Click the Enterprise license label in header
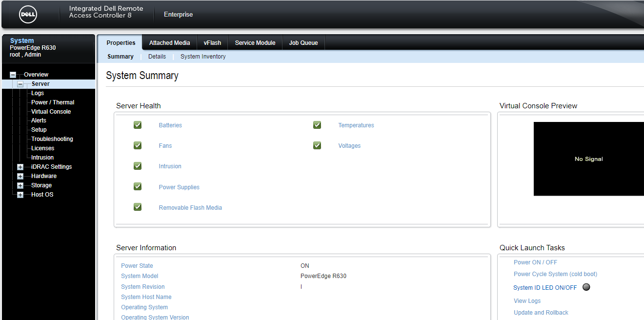Viewport: 644px width, 320px height. (178, 15)
